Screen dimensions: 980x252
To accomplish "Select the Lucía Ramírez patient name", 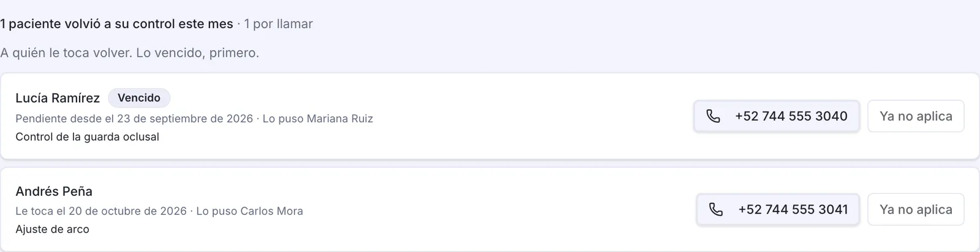I will pos(58,98).
